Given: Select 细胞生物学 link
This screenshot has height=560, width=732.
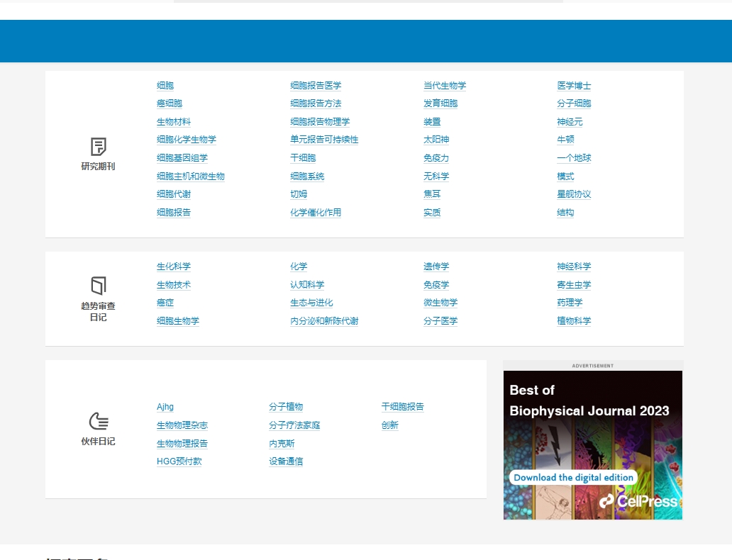Looking at the screenshot, I should [x=178, y=320].
